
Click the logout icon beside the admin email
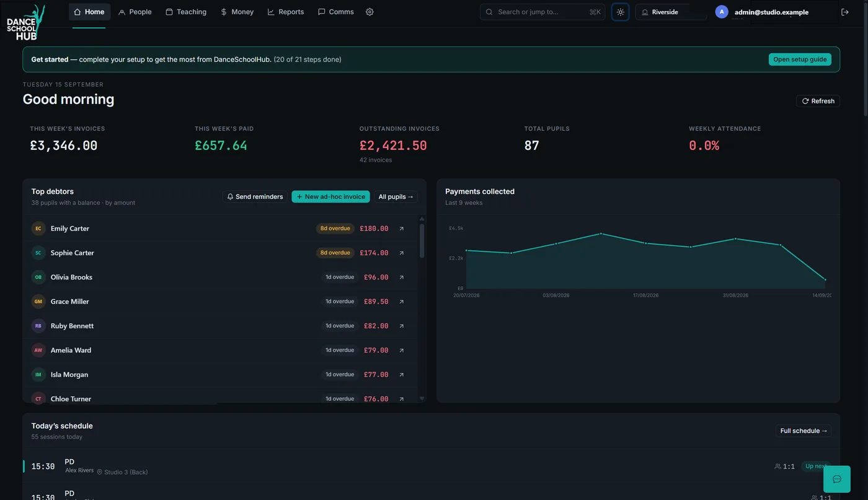pyautogui.click(x=844, y=12)
